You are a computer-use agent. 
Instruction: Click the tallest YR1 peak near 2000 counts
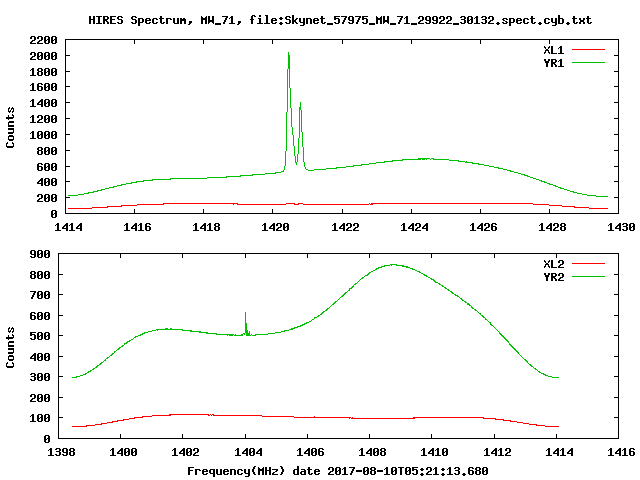pos(289,55)
